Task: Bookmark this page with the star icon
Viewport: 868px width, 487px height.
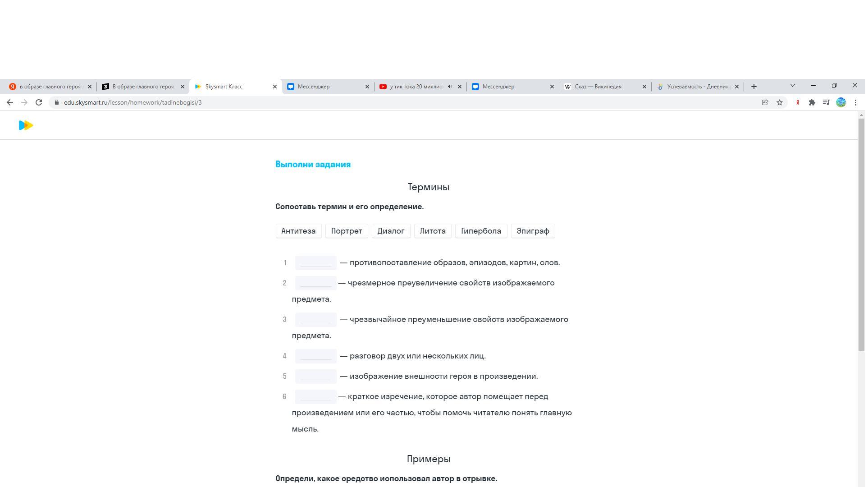Action: 780,102
